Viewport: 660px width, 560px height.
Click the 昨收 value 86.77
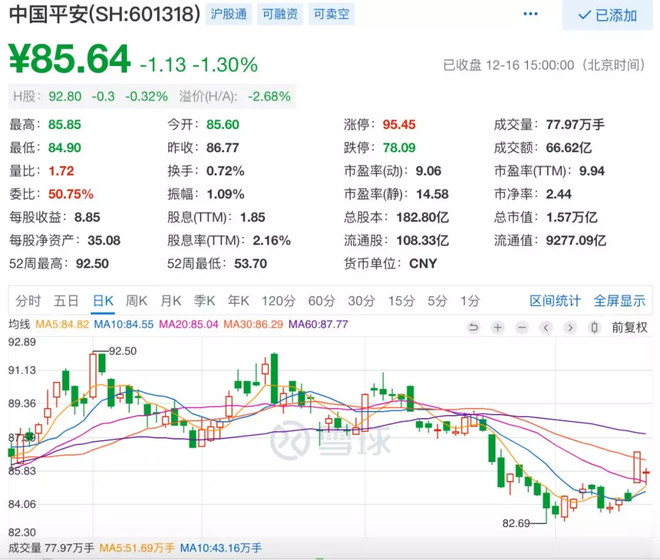pos(223,148)
